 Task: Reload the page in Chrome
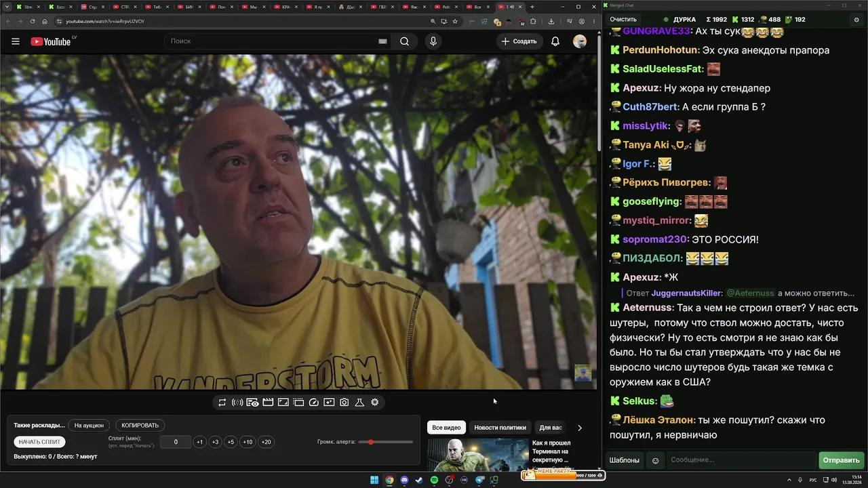tap(33, 21)
